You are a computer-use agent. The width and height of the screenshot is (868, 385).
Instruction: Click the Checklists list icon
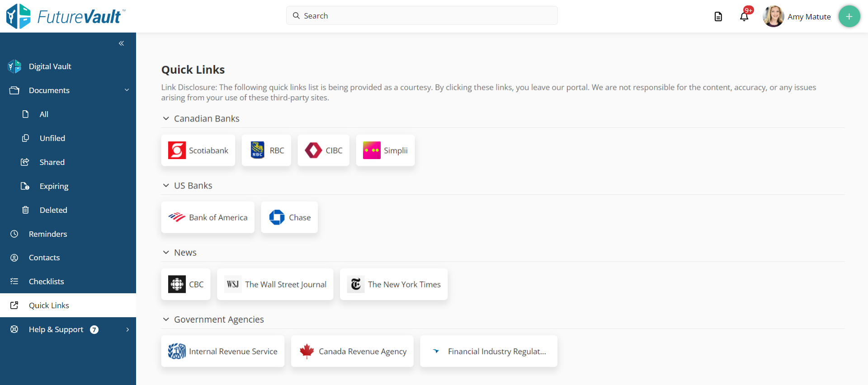[14, 281]
